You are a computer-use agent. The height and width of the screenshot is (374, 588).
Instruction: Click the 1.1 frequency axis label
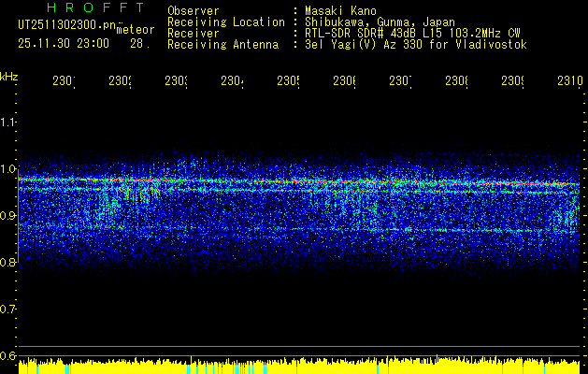7,122
